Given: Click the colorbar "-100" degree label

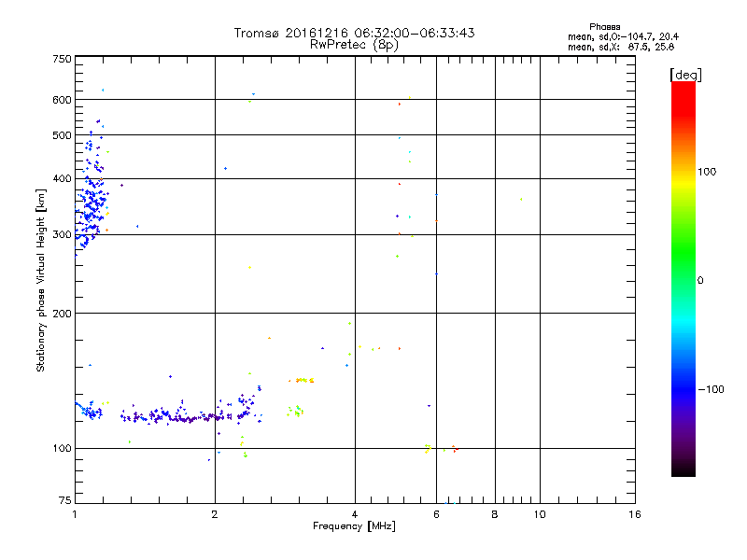Looking at the screenshot, I should coord(712,389).
